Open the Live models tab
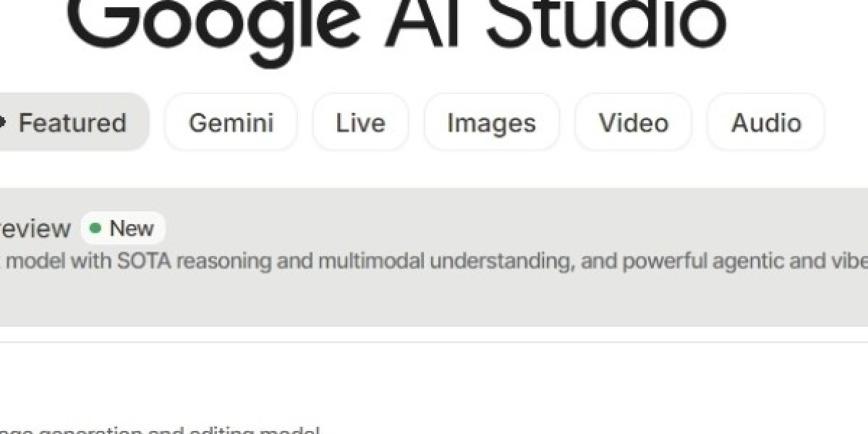868x434 pixels. [x=360, y=123]
